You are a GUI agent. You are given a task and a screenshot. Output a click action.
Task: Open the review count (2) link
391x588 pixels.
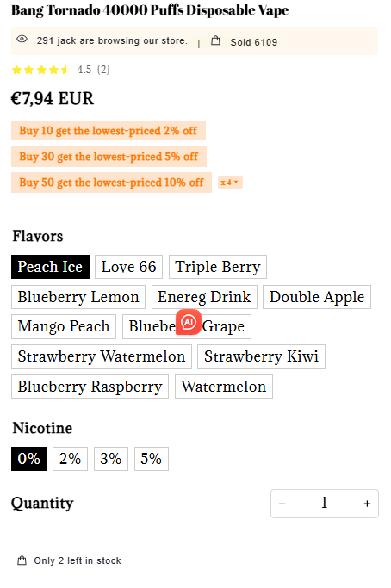(x=103, y=70)
